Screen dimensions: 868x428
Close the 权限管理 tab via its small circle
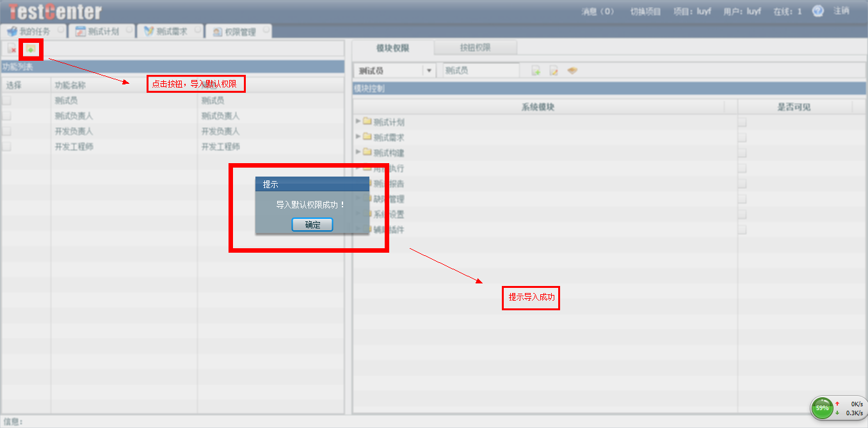(266, 29)
